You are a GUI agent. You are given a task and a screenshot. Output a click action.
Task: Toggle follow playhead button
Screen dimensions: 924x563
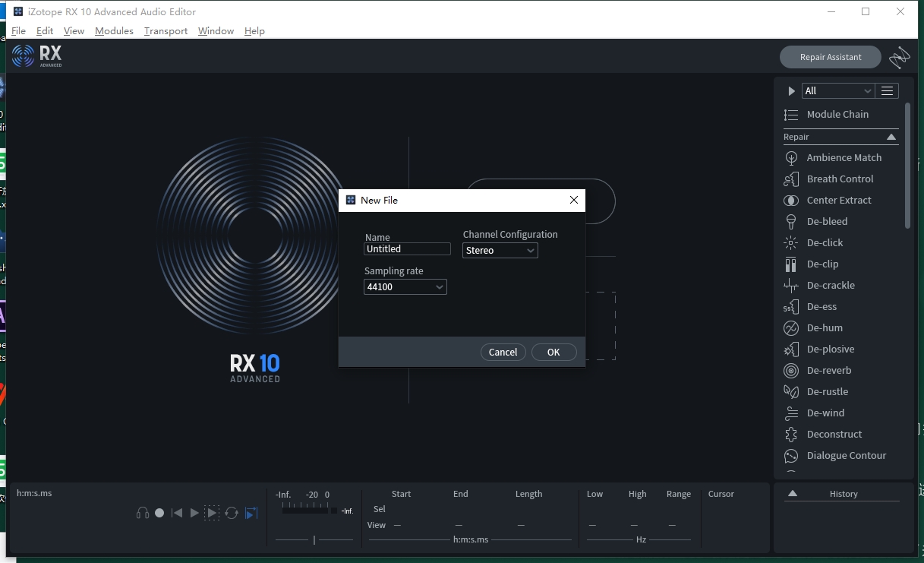251,513
